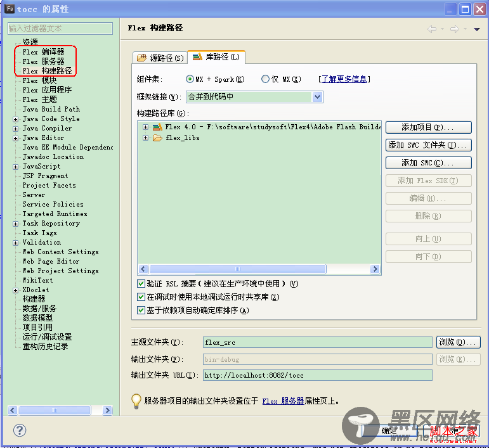The image size is (489, 448).
Task: Toggle 验证 RSL 摘要 checkbox
Action: (141, 283)
